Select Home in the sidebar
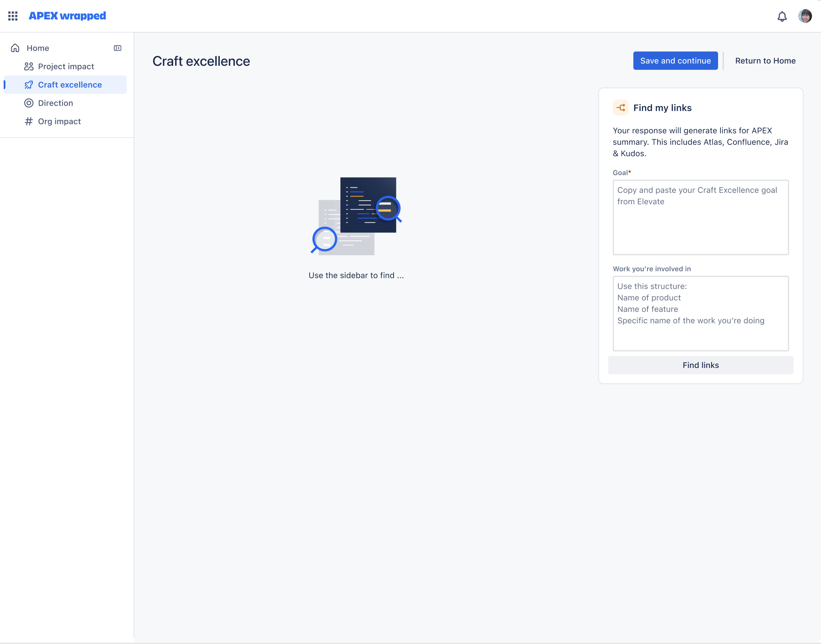821x644 pixels. coord(38,48)
